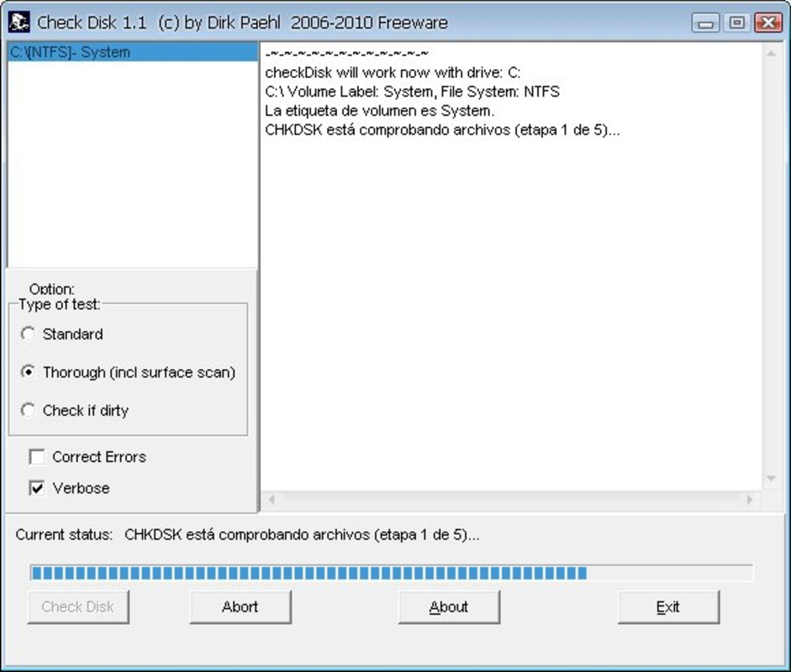Click the log scroll left arrow
The image size is (791, 672).
(272, 500)
